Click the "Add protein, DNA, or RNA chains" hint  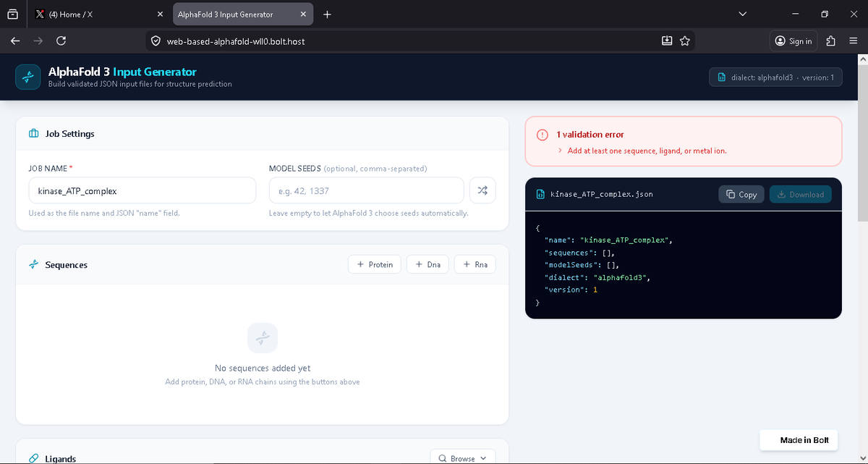click(x=263, y=381)
